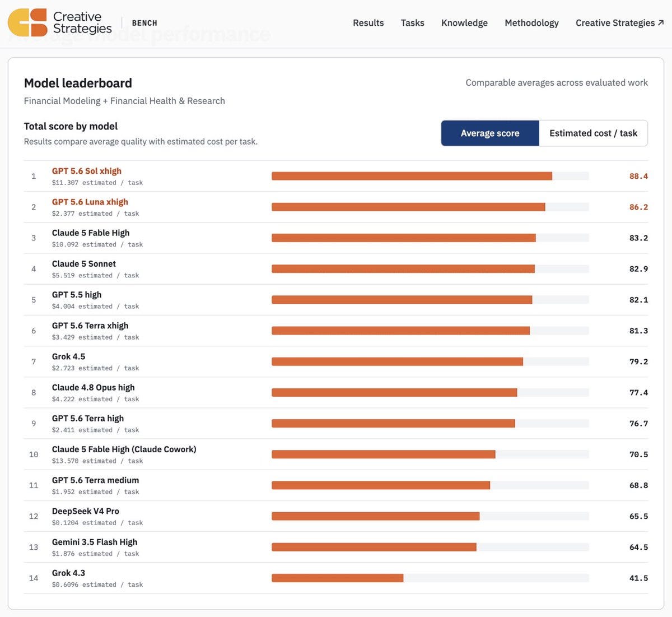Viewport: 672px width, 617px height.
Task: Click GPT 5.6 Terra high model name
Action: tap(88, 418)
